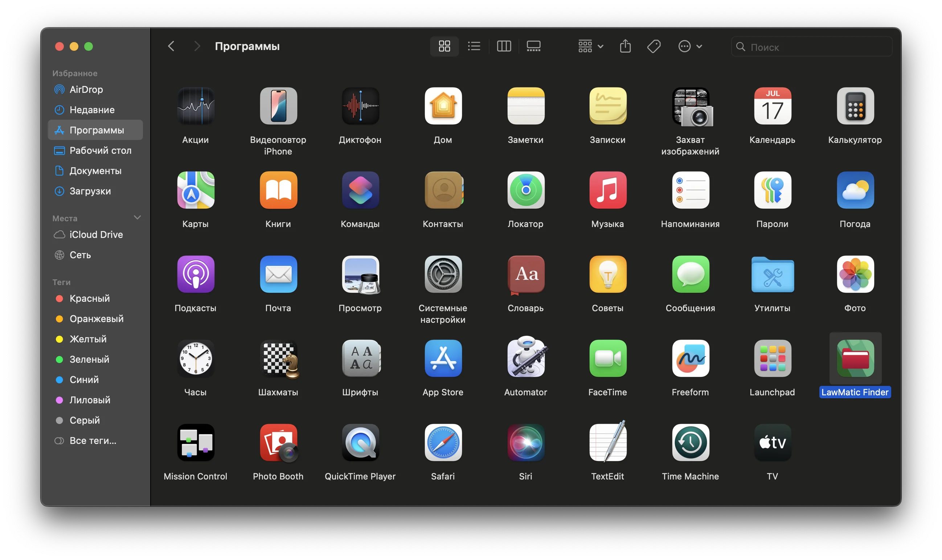Select the Почта mail app icon
The height and width of the screenshot is (560, 942).
278,274
